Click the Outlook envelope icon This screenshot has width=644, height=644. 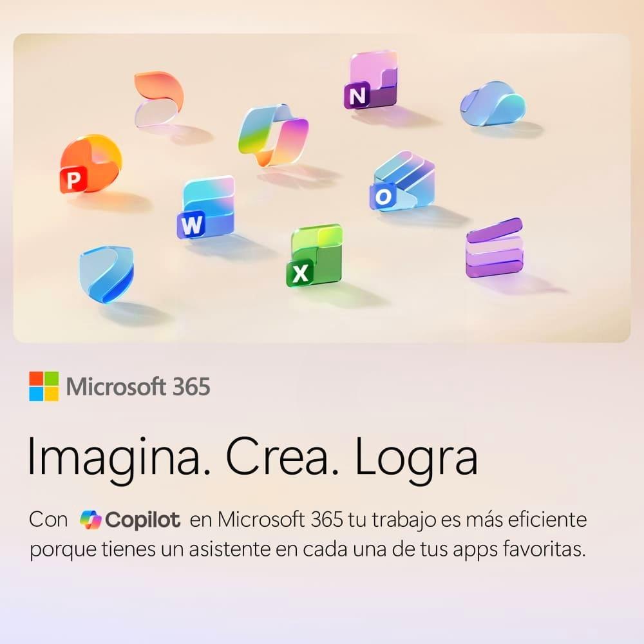tap(402, 182)
